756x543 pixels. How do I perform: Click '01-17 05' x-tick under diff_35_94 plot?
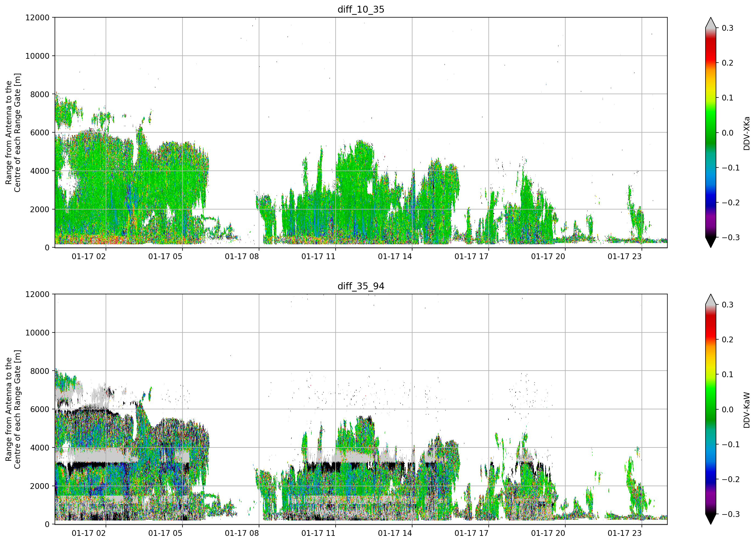[x=165, y=533]
